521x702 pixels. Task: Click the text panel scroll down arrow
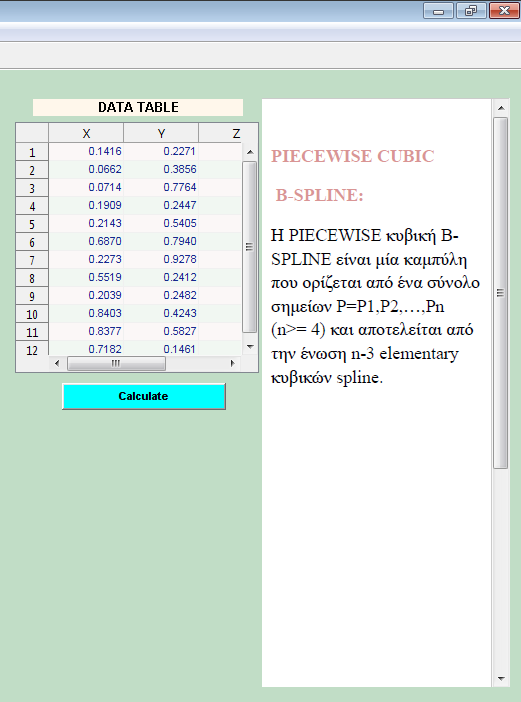pyautogui.click(x=501, y=679)
